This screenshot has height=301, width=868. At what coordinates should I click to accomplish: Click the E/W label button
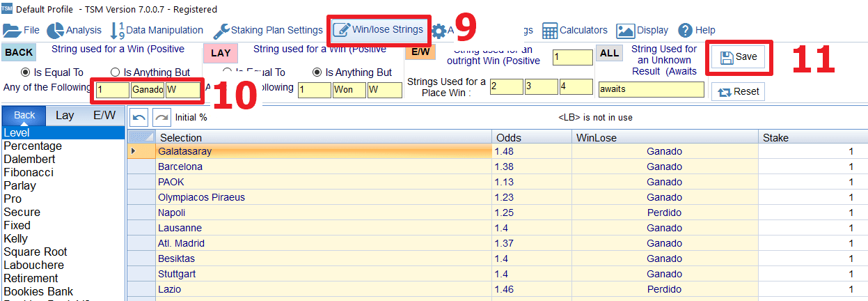coord(420,52)
